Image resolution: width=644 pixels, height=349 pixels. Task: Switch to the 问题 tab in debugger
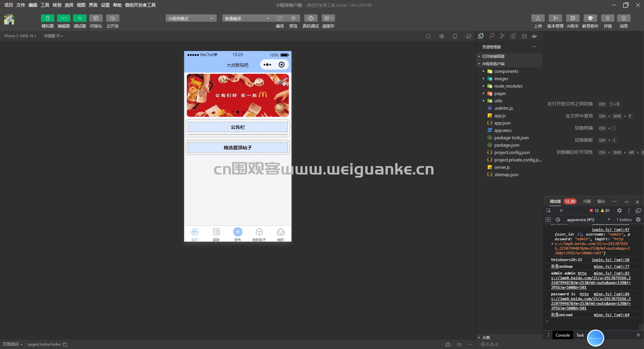pyautogui.click(x=587, y=201)
